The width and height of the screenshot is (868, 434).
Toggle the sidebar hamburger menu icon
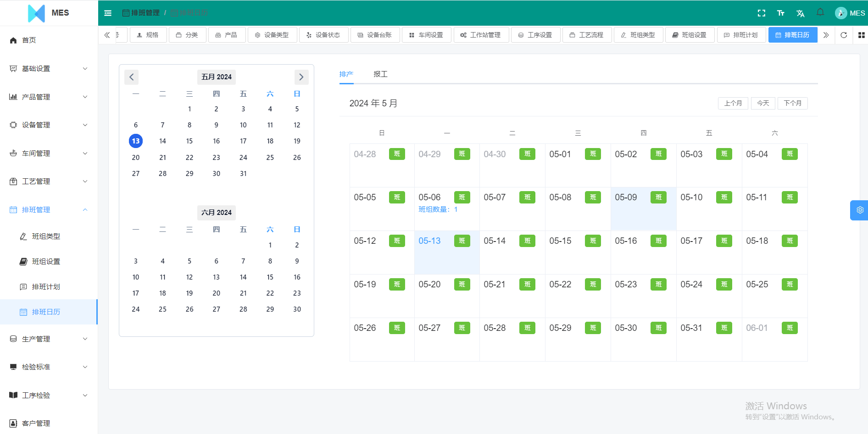108,13
